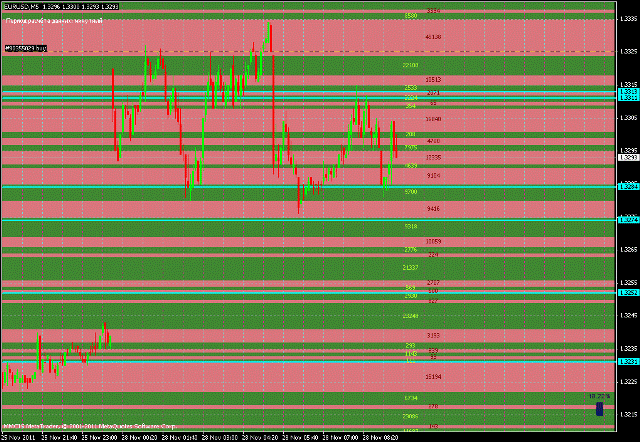Click the 28 Nov 07:00 time axis label
Viewport: 640px width, 442px height.
[x=340, y=438]
